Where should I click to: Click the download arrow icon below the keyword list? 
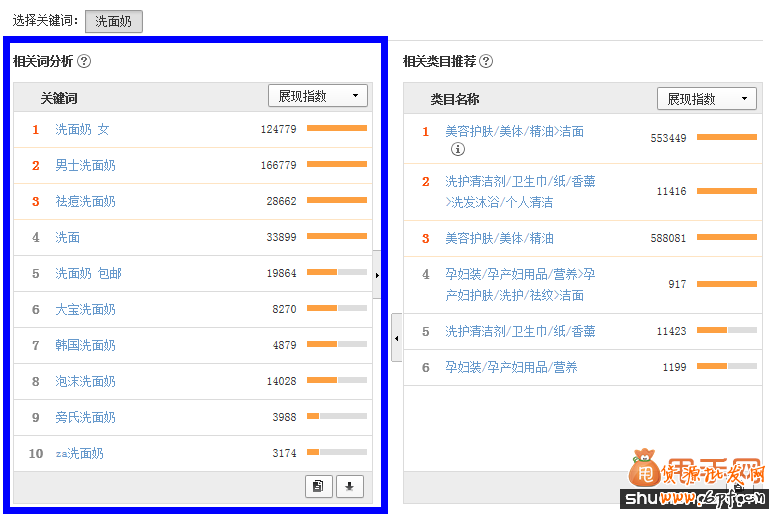(x=349, y=486)
